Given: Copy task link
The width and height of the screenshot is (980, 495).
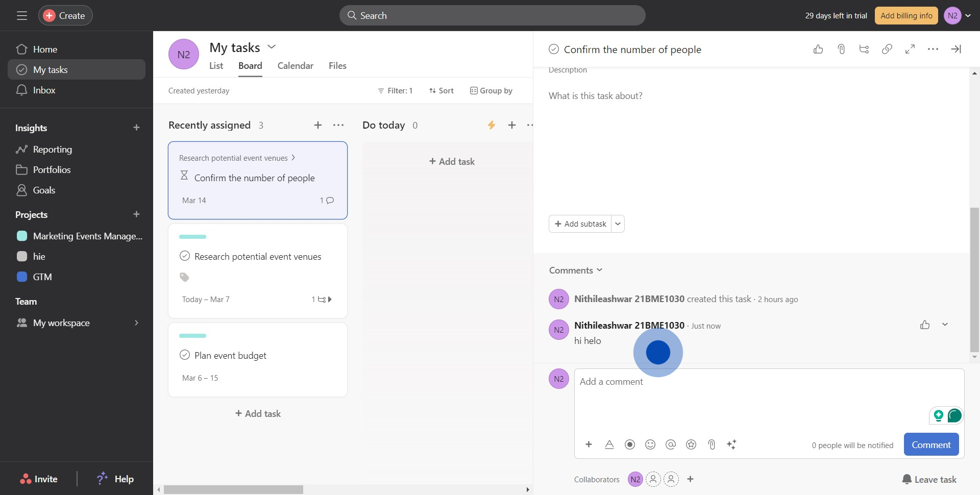Looking at the screenshot, I should [887, 49].
